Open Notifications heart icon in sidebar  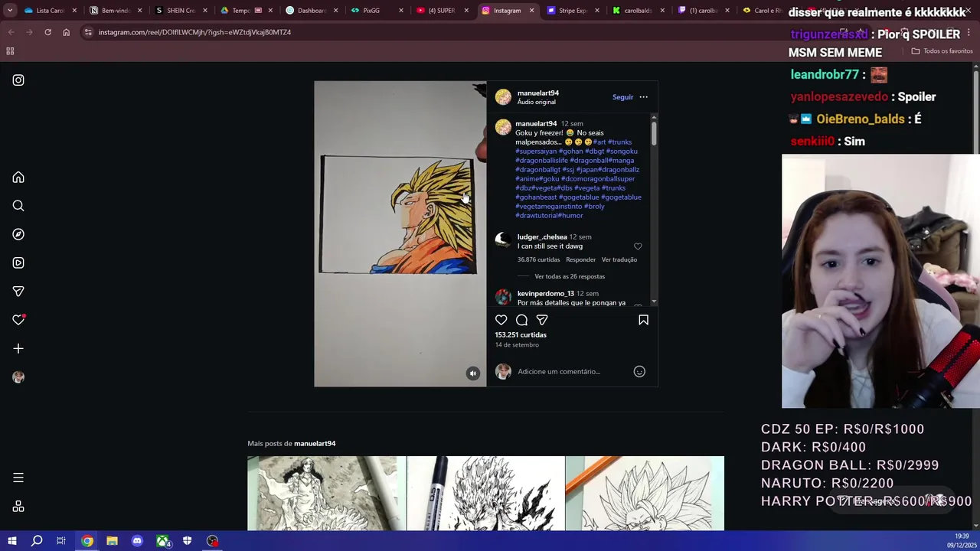[x=18, y=320]
